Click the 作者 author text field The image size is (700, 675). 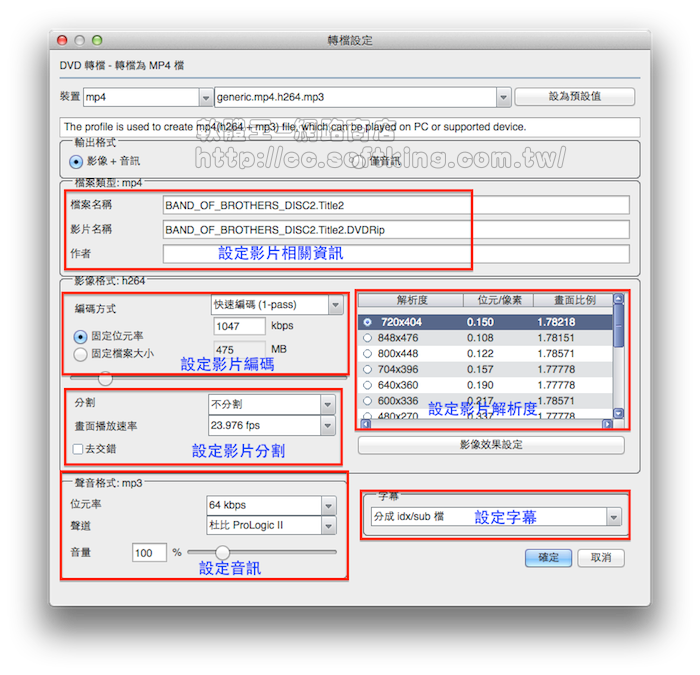(x=396, y=254)
